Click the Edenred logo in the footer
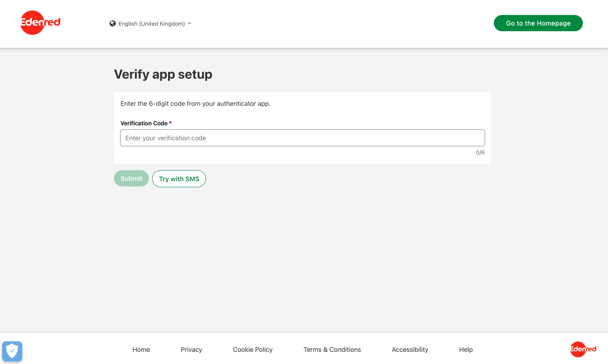 click(x=583, y=350)
